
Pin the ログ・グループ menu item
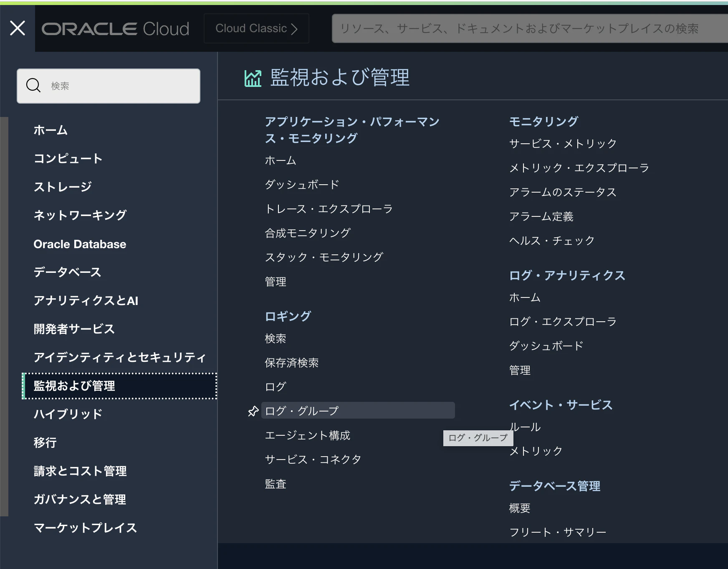point(253,411)
